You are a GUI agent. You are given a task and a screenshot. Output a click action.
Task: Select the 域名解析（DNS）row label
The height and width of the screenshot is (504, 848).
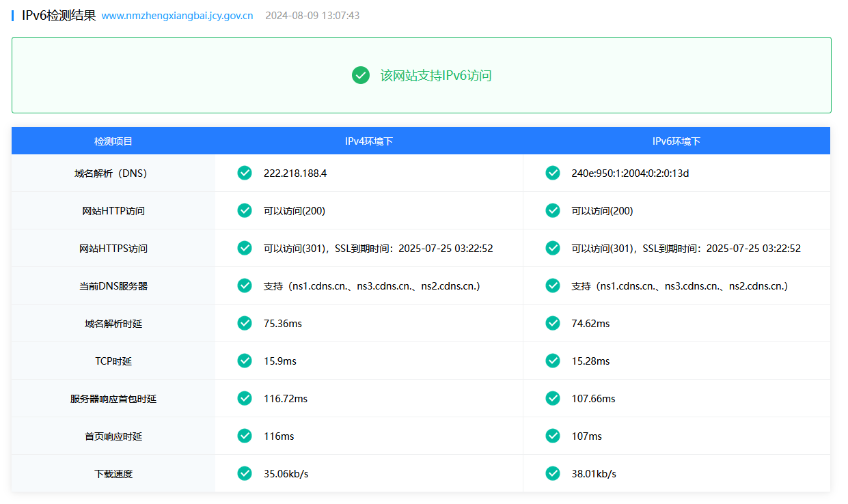(113, 173)
